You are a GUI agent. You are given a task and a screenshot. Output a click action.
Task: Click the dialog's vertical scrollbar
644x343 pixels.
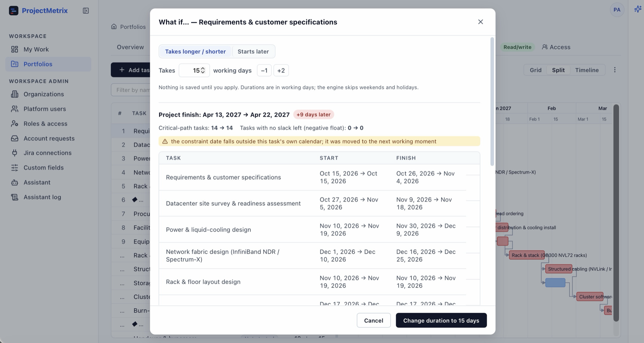(492, 102)
